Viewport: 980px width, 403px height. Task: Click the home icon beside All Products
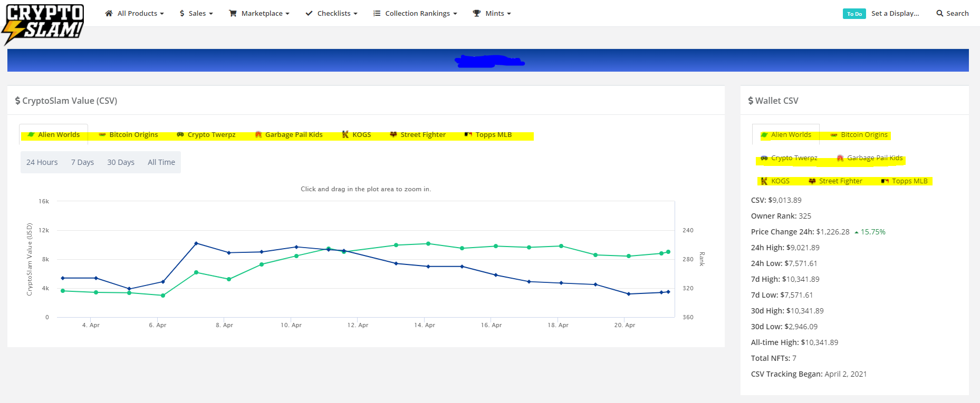(x=109, y=13)
